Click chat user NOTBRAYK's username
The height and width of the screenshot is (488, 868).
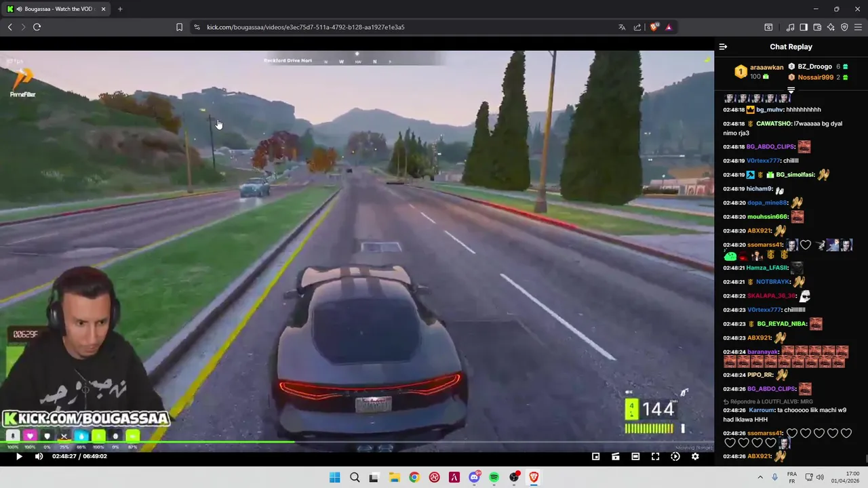pyautogui.click(x=773, y=282)
